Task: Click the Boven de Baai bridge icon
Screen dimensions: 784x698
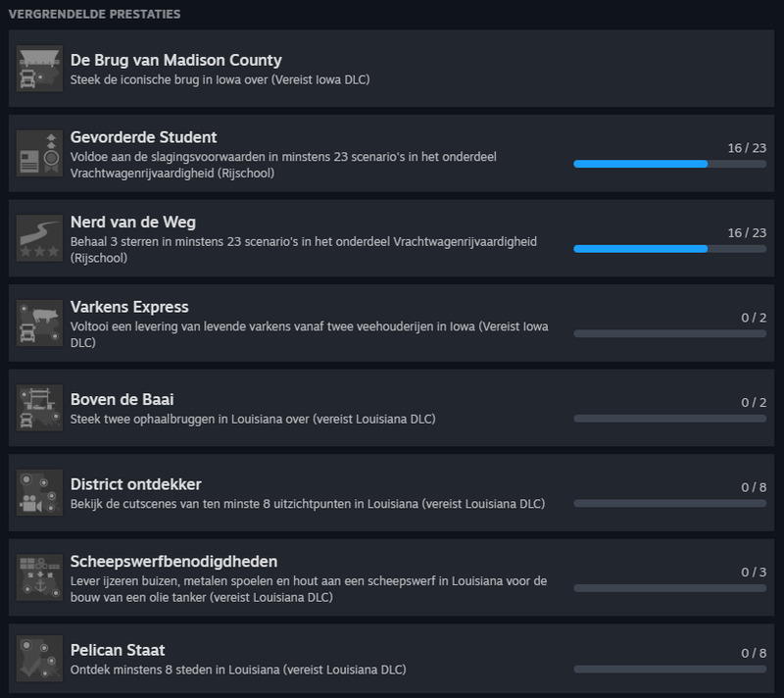Action: coord(39,408)
